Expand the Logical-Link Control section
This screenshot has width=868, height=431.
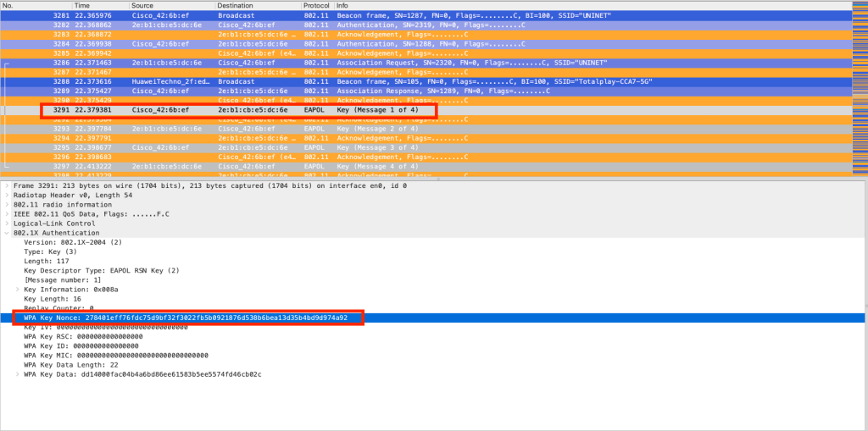8,223
